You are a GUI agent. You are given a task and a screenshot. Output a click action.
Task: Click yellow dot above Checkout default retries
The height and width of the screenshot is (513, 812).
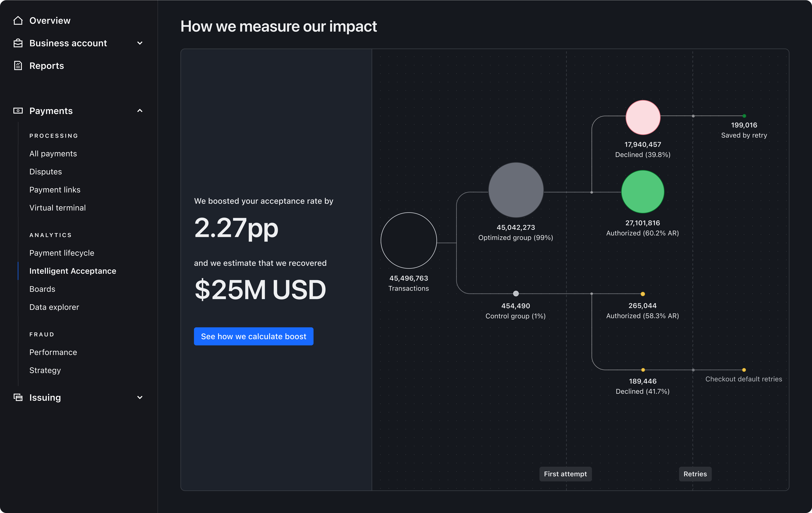point(744,370)
